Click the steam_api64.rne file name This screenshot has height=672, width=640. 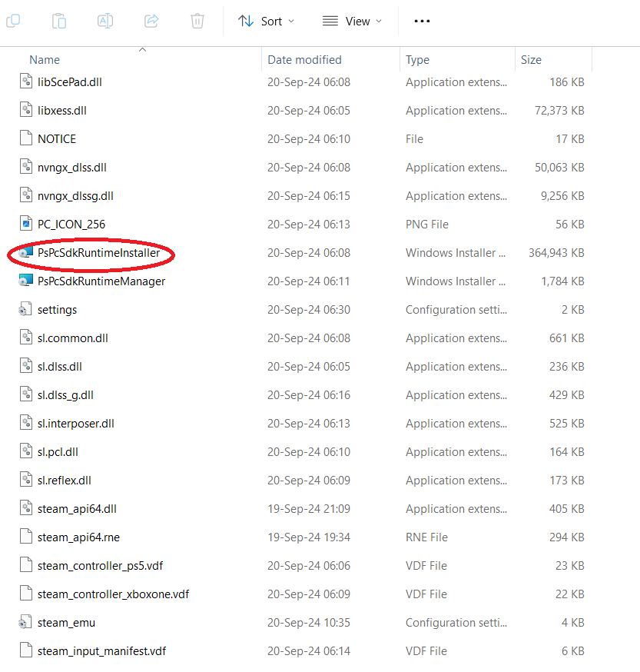[x=79, y=537]
